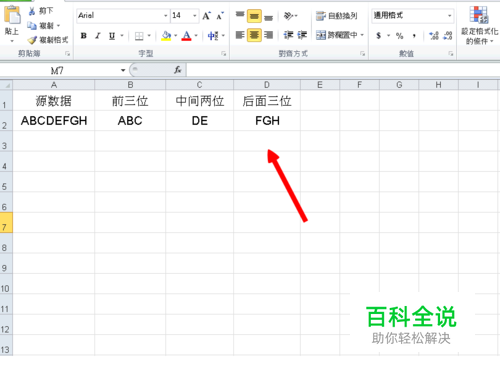Click the Merge and Center button
This screenshot has height=377, width=500.
337,35
